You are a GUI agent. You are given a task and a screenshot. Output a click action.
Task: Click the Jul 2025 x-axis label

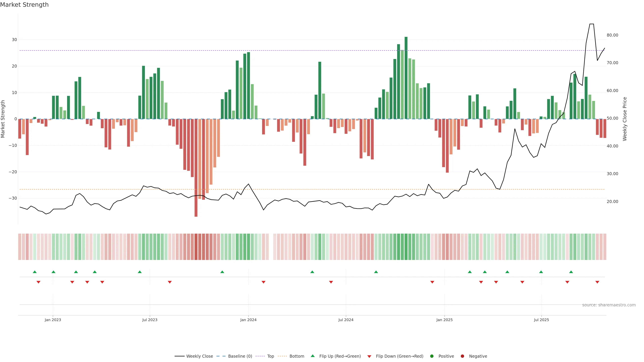(541, 320)
